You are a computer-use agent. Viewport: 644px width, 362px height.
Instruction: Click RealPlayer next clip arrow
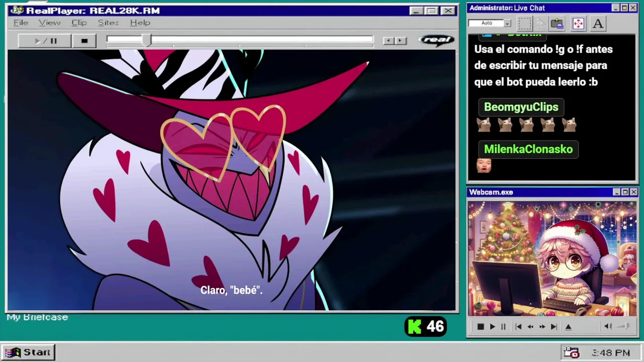400,41
